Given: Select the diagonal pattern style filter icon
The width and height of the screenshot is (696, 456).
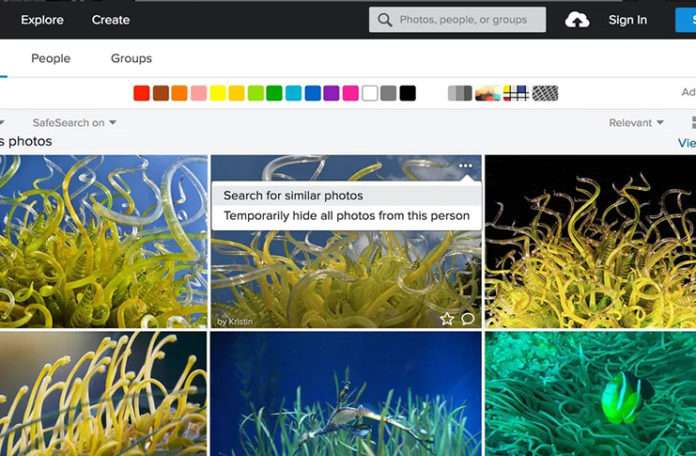Looking at the screenshot, I should pos(544,93).
